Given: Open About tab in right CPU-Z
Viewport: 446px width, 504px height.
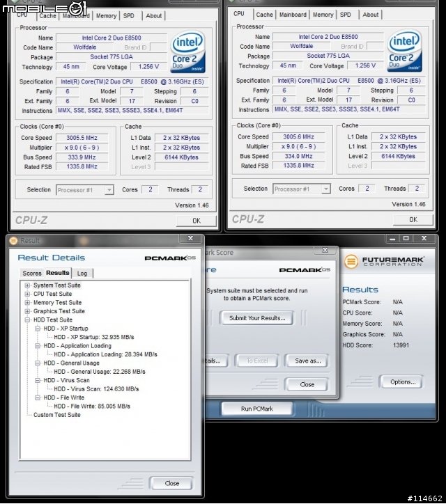Looking at the screenshot, I should click(371, 15).
